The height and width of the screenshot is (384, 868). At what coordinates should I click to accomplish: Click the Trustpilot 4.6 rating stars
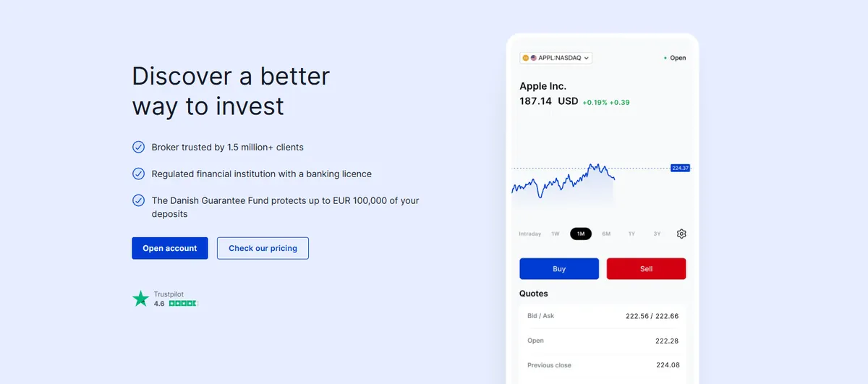coord(183,304)
